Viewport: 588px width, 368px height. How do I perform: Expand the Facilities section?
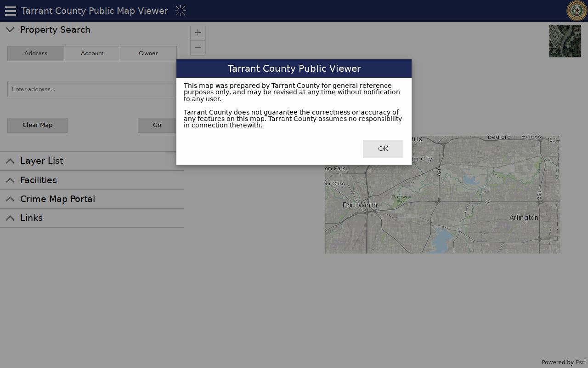10,180
